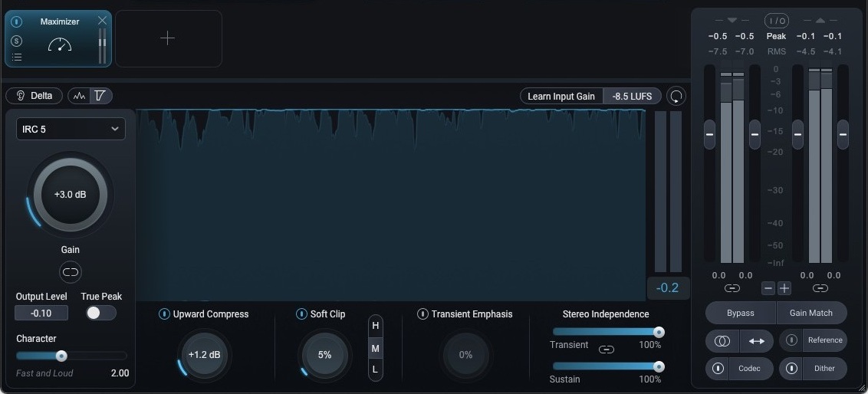Click the Transient Emphasis knob at 0%
Image resolution: width=868 pixels, height=394 pixels.
click(x=465, y=355)
